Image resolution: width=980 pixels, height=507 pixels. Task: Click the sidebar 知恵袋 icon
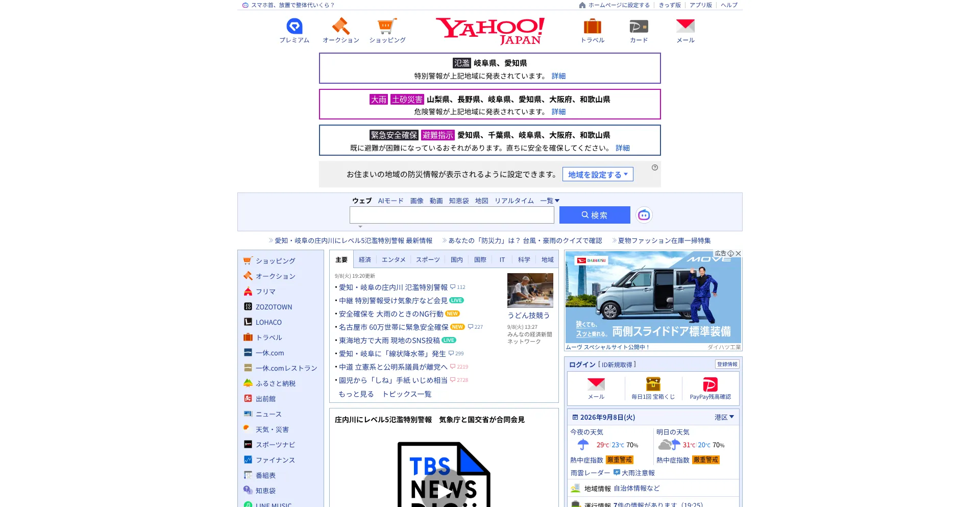248,491
